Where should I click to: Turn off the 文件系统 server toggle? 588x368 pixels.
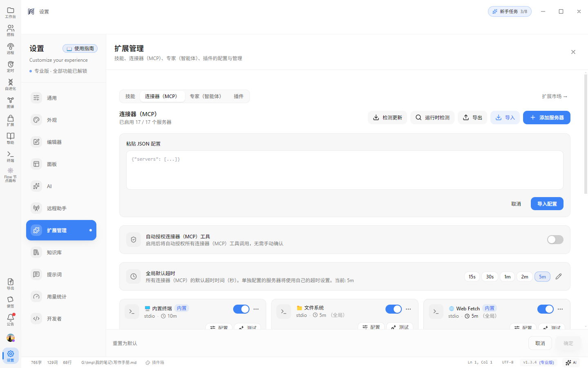pos(394,309)
